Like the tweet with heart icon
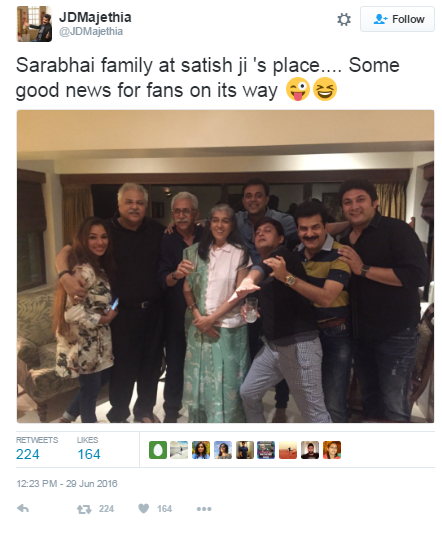This screenshot has height=535, width=442. 144,509
